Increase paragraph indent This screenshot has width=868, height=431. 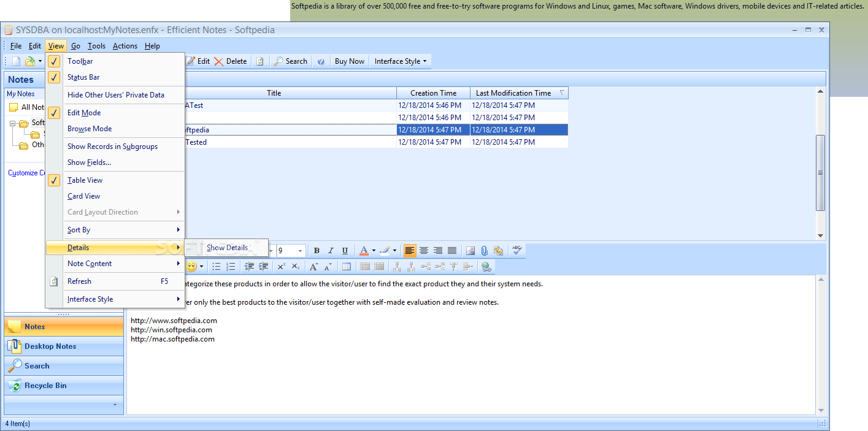pyautogui.click(x=264, y=267)
